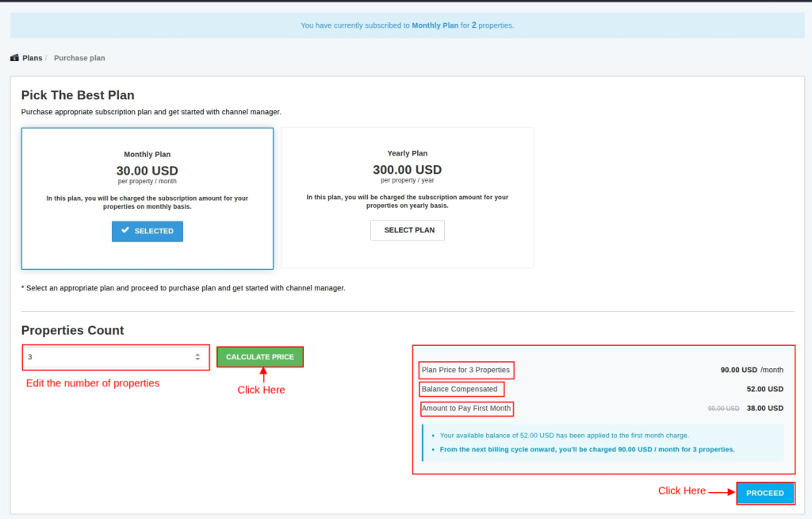Click the 52.00 USD balance value

coord(765,390)
